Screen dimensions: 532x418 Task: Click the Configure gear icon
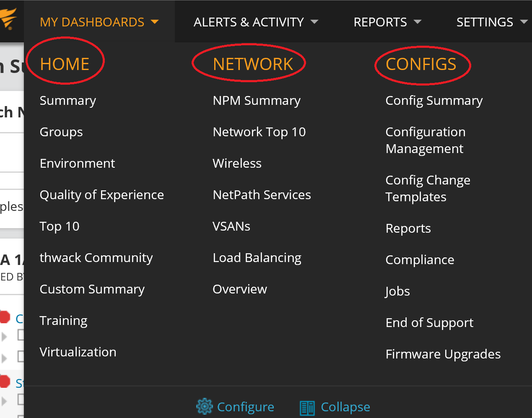205,406
